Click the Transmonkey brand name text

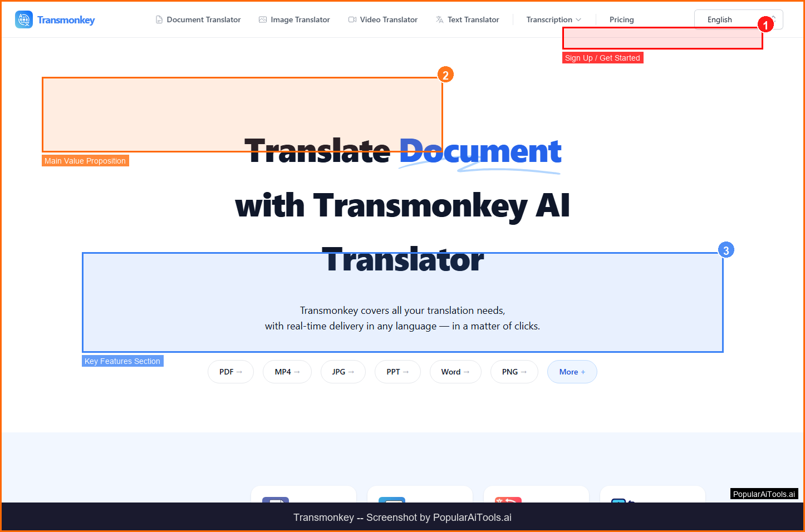pos(66,20)
